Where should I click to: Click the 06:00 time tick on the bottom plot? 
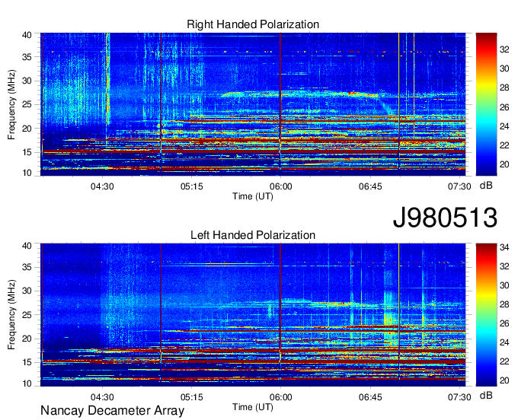[281, 397]
